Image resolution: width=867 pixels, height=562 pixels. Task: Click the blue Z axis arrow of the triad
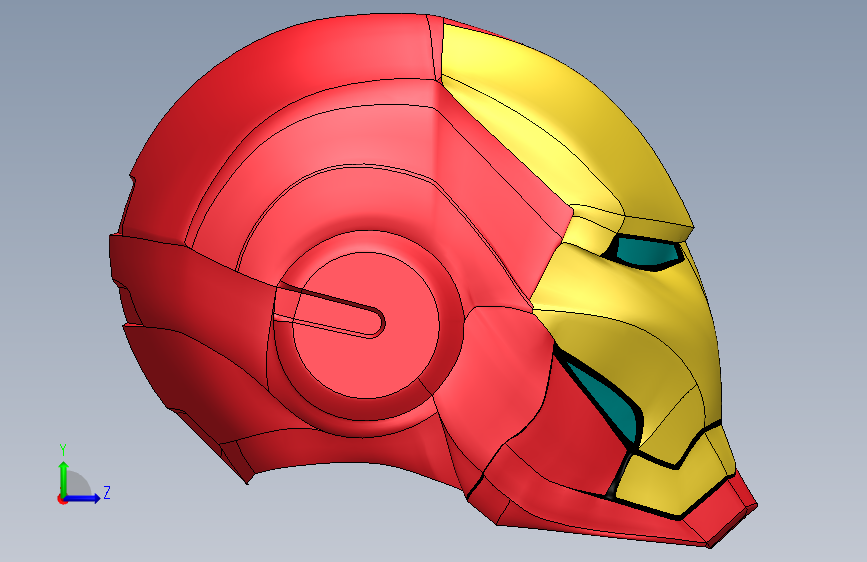83,498
